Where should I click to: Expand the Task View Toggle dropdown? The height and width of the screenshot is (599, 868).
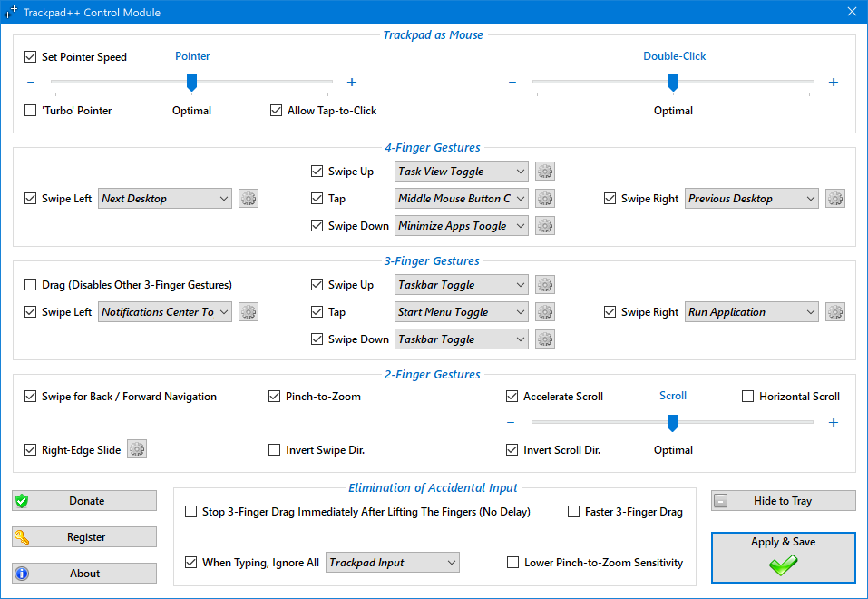coord(462,172)
